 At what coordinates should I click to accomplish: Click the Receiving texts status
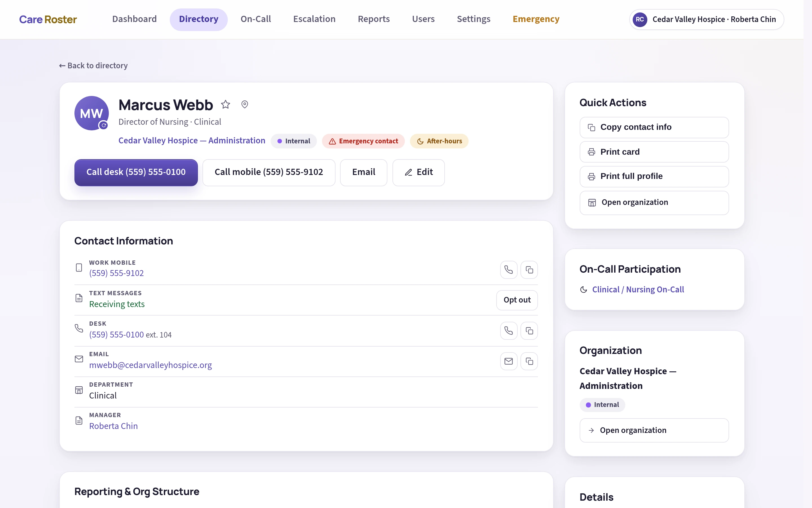pos(117,304)
